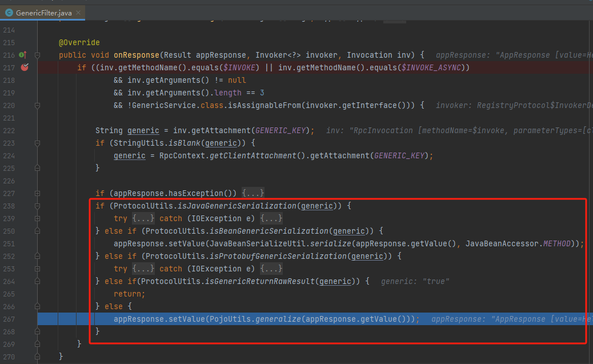Click the fold end marker at line 269
The image size is (593, 364).
[38, 344]
